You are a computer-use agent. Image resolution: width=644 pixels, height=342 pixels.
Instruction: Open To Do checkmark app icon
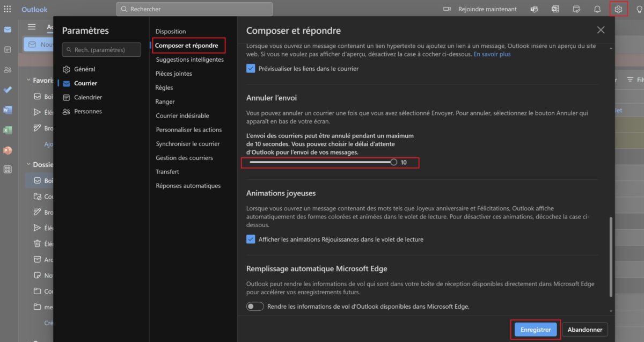(x=8, y=90)
